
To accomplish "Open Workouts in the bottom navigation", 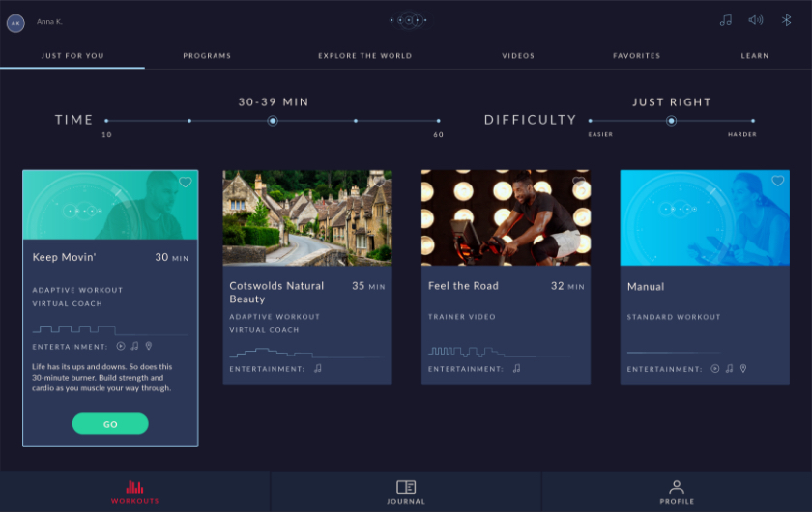I will (134, 492).
